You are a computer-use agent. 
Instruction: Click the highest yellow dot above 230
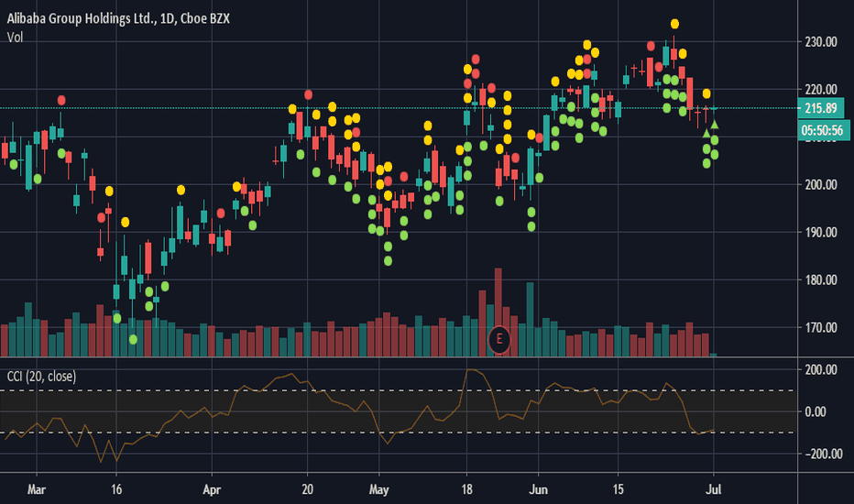tap(674, 24)
